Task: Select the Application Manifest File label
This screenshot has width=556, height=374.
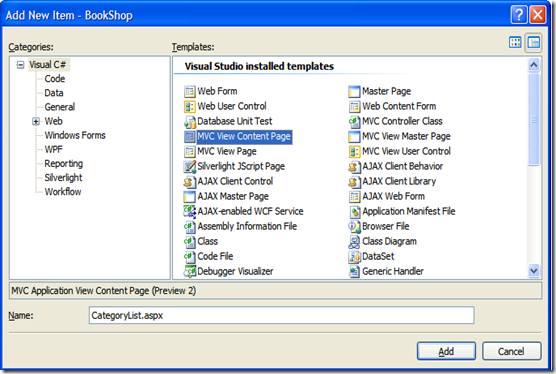Action: (x=408, y=212)
